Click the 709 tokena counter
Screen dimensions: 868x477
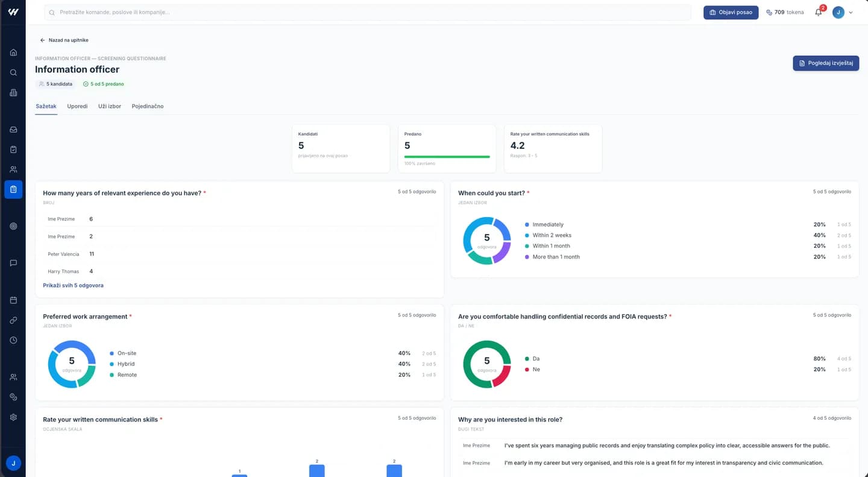click(785, 12)
